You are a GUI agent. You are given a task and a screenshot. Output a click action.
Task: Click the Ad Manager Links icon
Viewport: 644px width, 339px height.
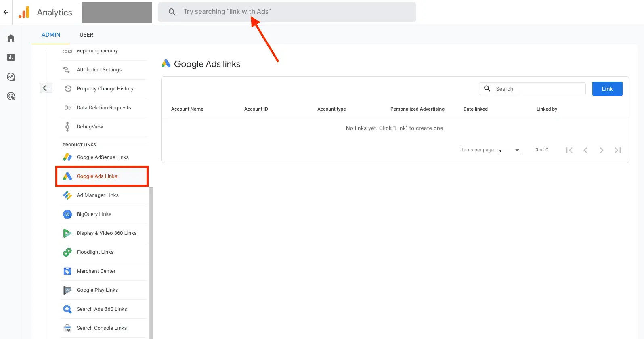(x=67, y=195)
